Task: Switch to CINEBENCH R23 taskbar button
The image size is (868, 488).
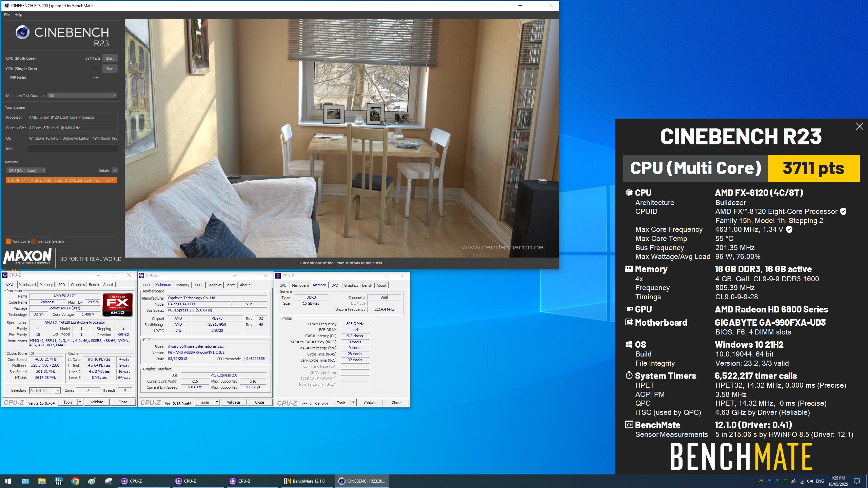Action: 362,481
